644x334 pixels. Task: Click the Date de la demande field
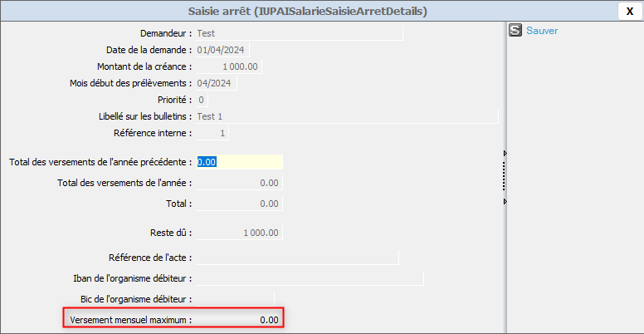(x=216, y=50)
